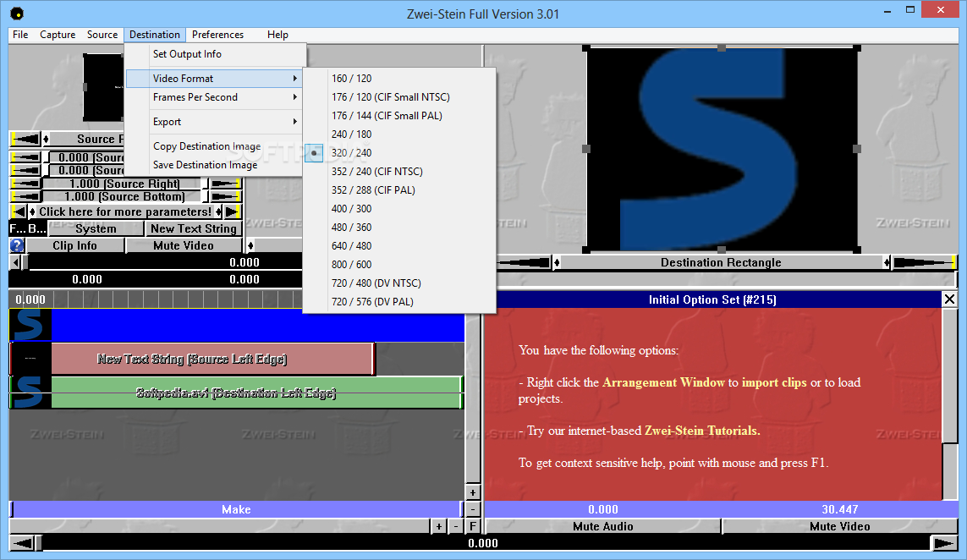Close the Initial Option Set panel
Image resolution: width=967 pixels, height=560 pixels.
click(x=950, y=299)
